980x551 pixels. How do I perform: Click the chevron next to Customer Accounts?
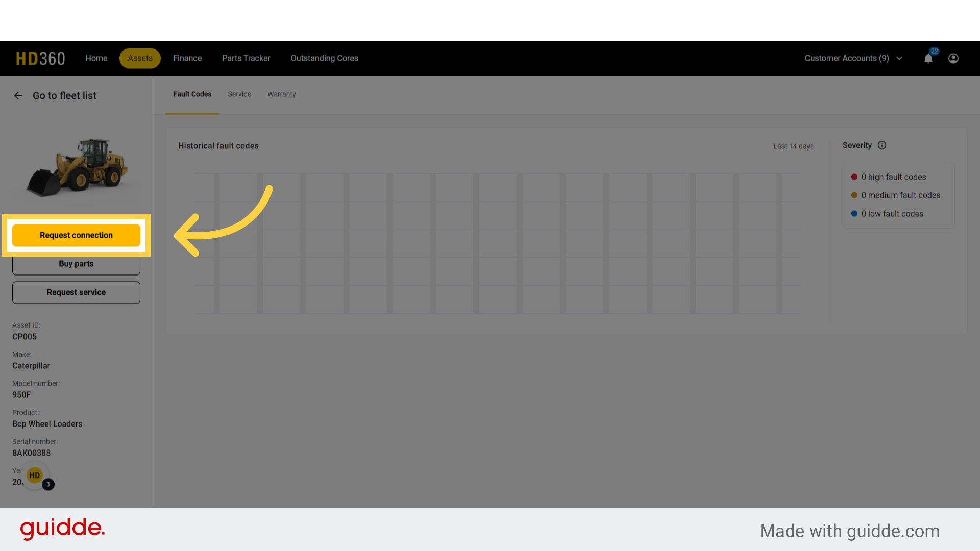click(899, 59)
